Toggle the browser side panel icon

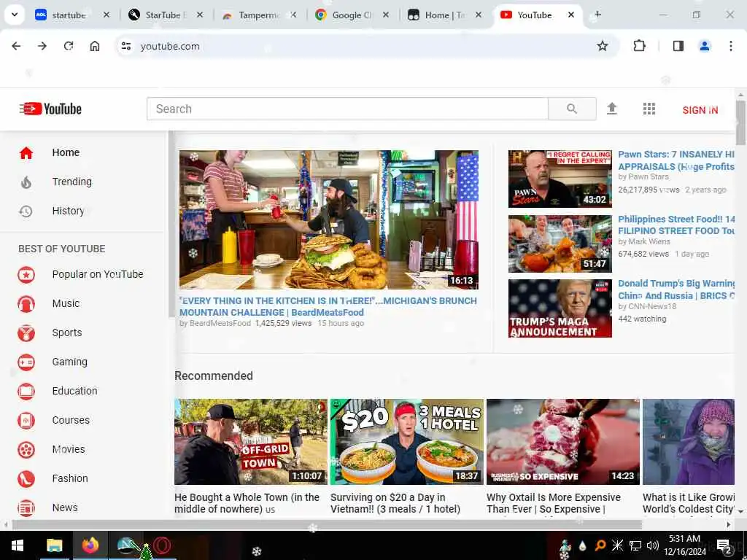click(x=678, y=46)
